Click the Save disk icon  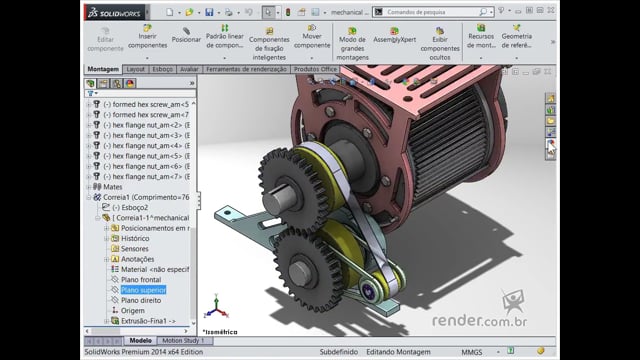(x=209, y=12)
